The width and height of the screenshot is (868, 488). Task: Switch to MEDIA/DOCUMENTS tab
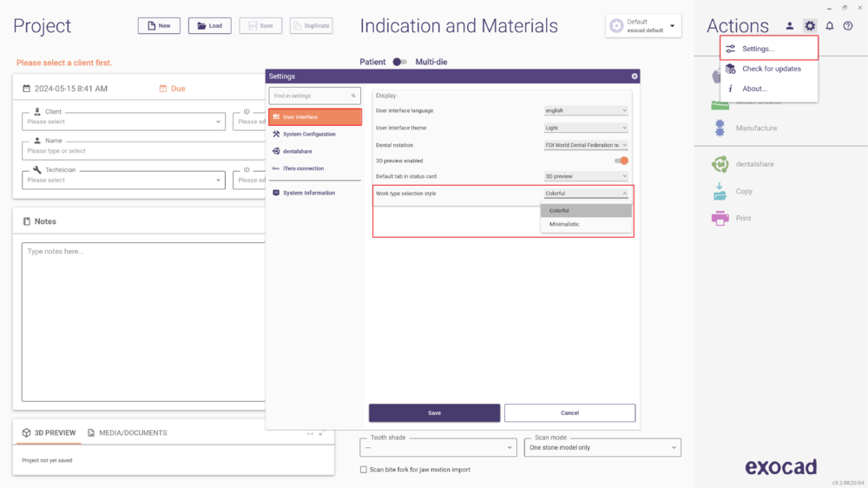(x=128, y=432)
